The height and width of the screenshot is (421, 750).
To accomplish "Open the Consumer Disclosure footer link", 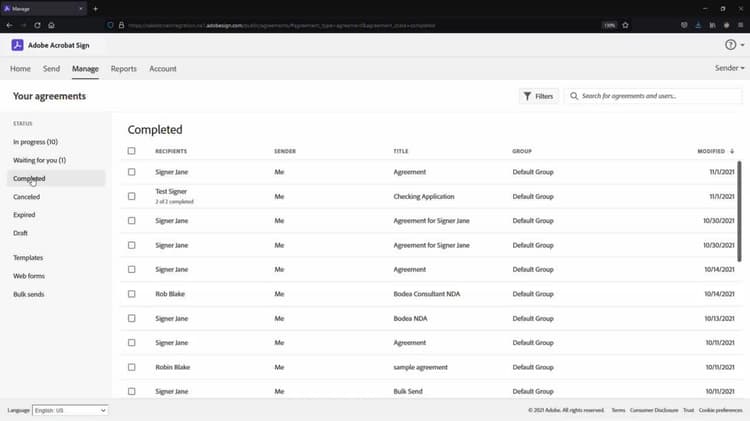I will click(x=654, y=410).
